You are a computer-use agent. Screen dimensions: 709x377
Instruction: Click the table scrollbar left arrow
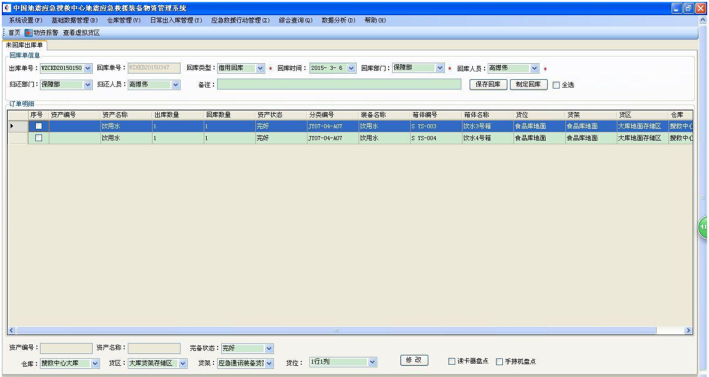pyautogui.click(x=12, y=330)
